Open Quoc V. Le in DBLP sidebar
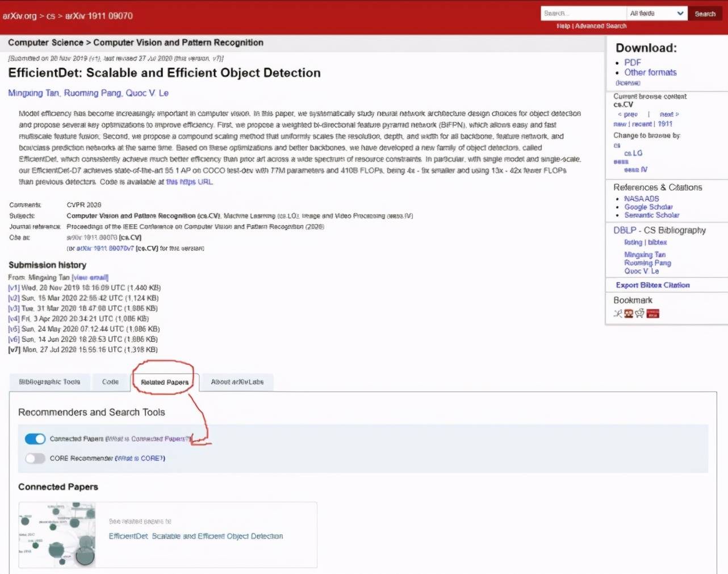This screenshot has width=728, height=574. pos(642,271)
